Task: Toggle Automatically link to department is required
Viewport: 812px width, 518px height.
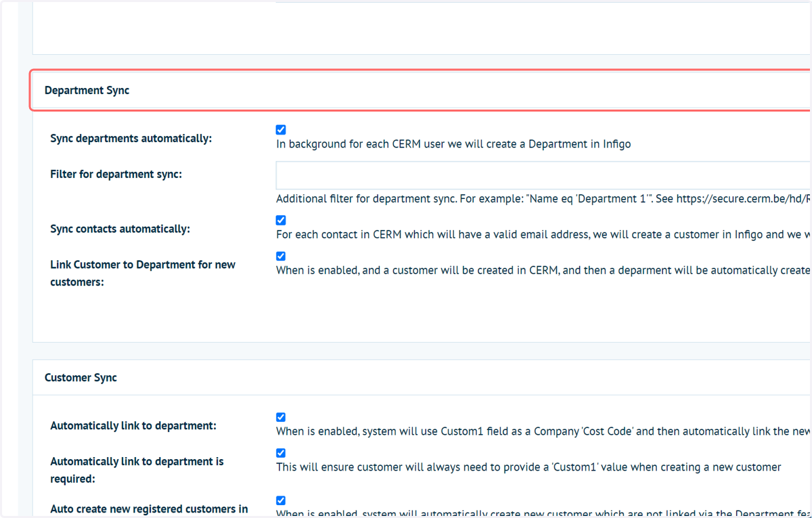Action: [x=281, y=453]
